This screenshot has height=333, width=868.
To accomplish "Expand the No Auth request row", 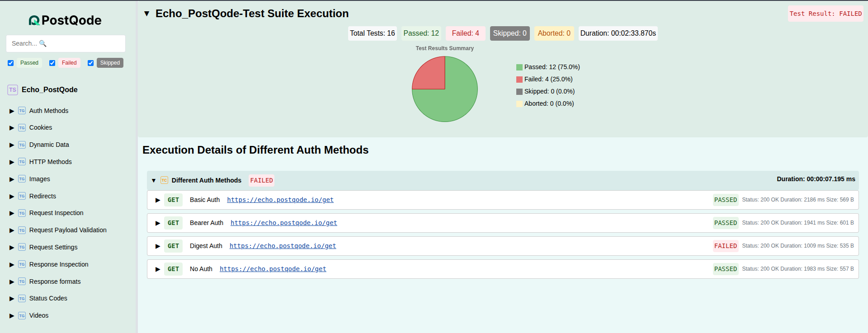I will pyautogui.click(x=158, y=269).
